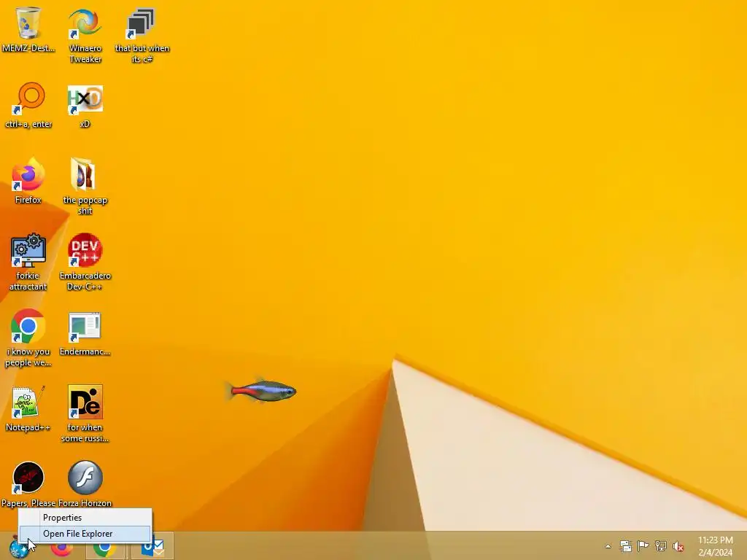
Task: Click the ornament Start button on taskbar
Action: pos(19,547)
